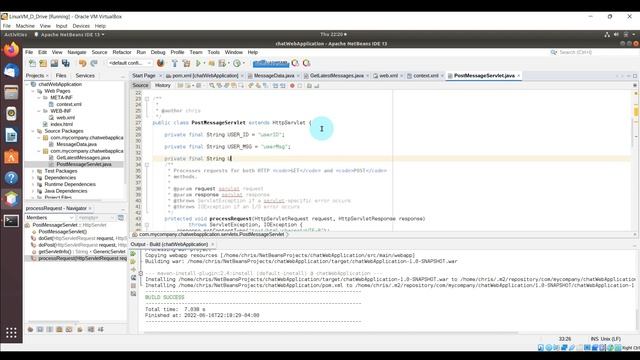
Task: Click the browser selection icon in toolbar
Action: (x=160, y=63)
